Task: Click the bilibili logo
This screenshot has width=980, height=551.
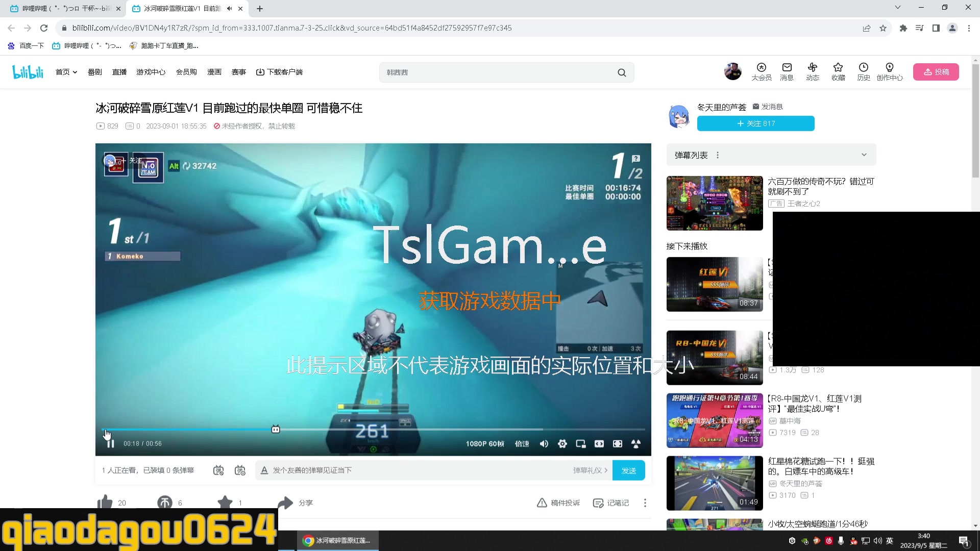Action: [x=28, y=72]
